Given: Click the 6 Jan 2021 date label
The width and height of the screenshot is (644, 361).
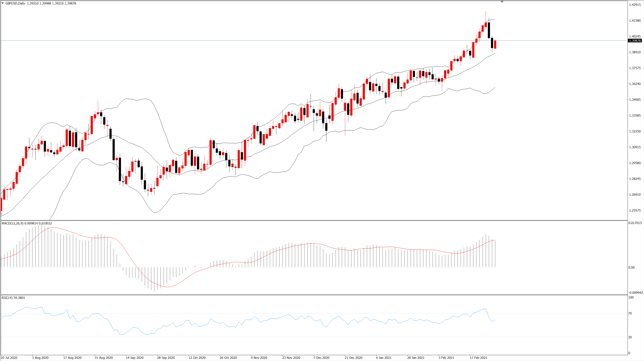Looking at the screenshot, I should pyautogui.click(x=383, y=358).
